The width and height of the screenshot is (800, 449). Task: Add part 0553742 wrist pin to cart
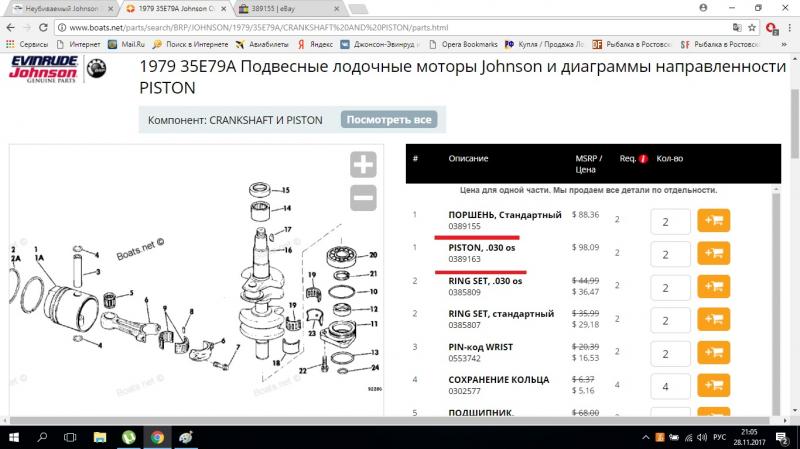pos(714,353)
